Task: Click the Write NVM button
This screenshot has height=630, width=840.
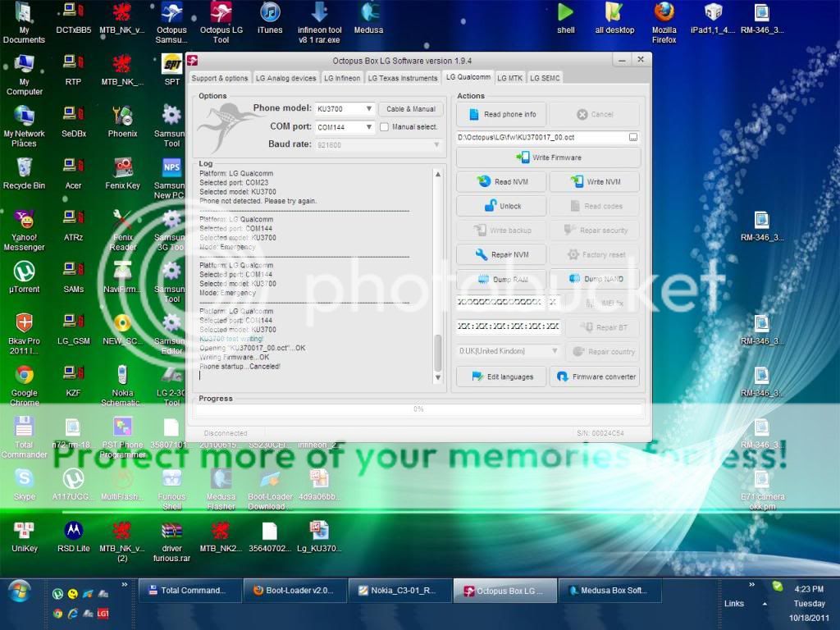Action: click(595, 181)
